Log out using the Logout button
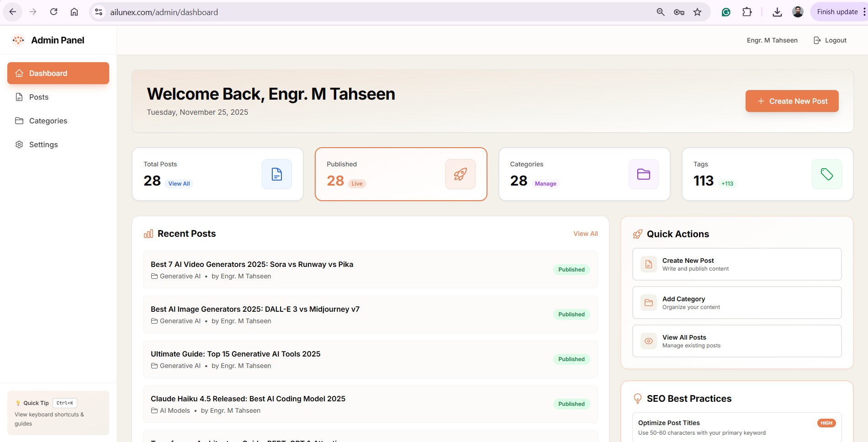 pyautogui.click(x=830, y=40)
